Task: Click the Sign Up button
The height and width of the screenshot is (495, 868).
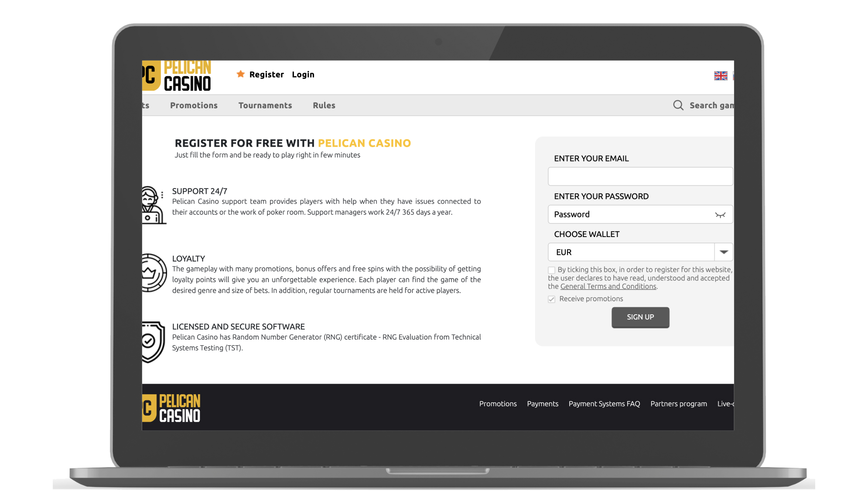Action: 640,317
